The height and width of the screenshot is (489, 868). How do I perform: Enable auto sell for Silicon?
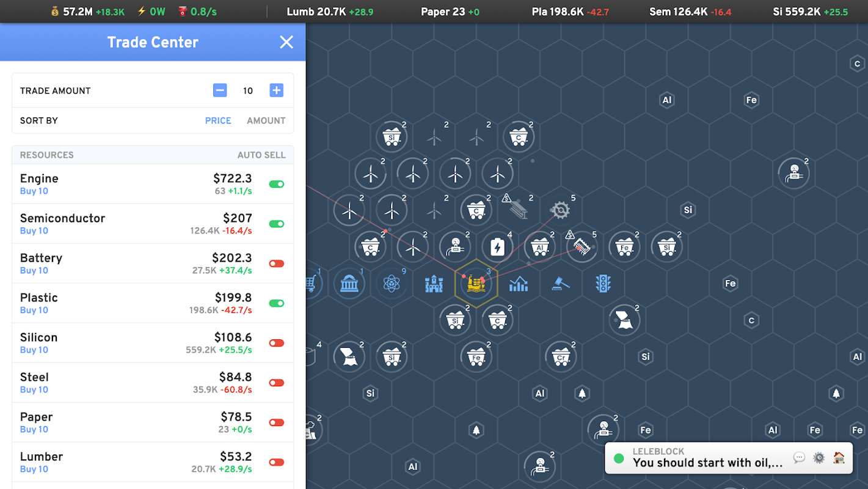coord(277,343)
